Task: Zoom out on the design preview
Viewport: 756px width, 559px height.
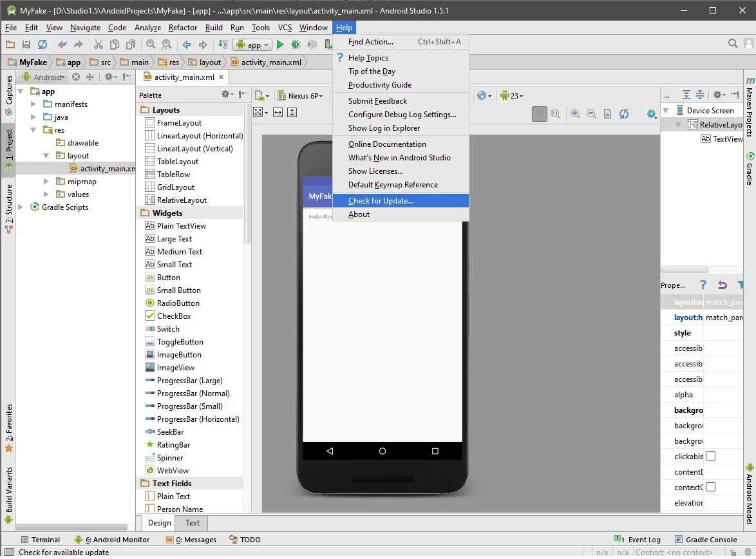Action: click(x=591, y=114)
